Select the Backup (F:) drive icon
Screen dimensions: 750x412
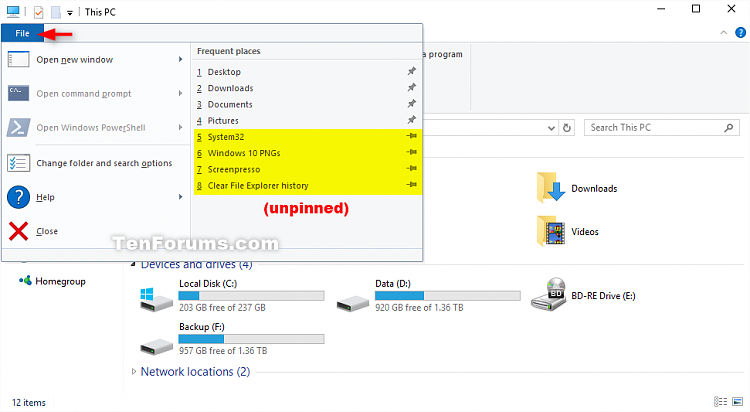(x=156, y=346)
